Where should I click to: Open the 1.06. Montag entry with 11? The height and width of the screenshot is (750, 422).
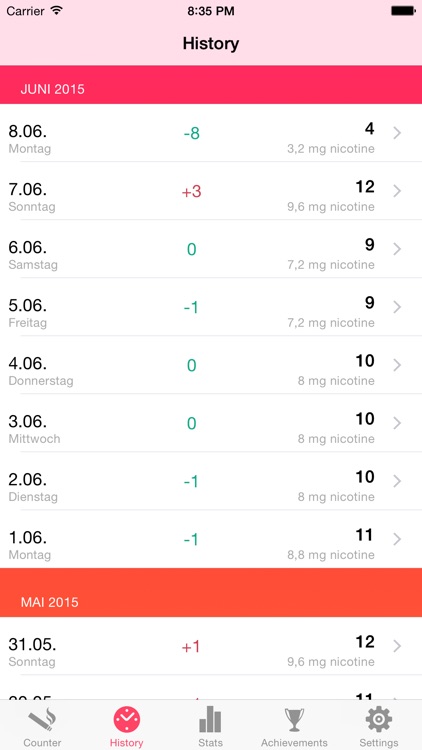[x=211, y=540]
